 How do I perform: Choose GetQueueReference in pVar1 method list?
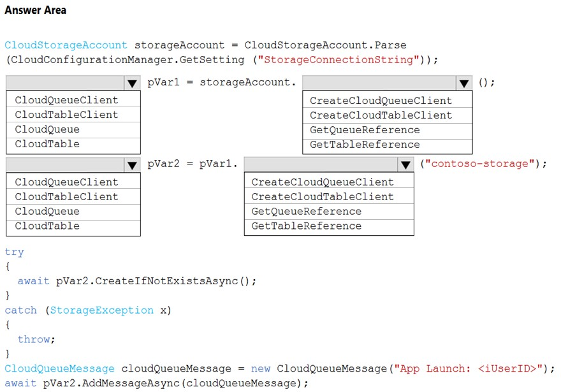tap(329, 212)
